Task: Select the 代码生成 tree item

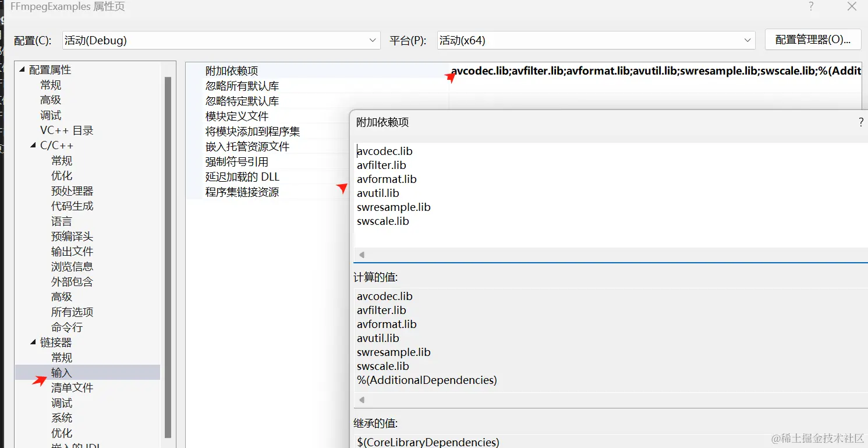Action: (72, 206)
